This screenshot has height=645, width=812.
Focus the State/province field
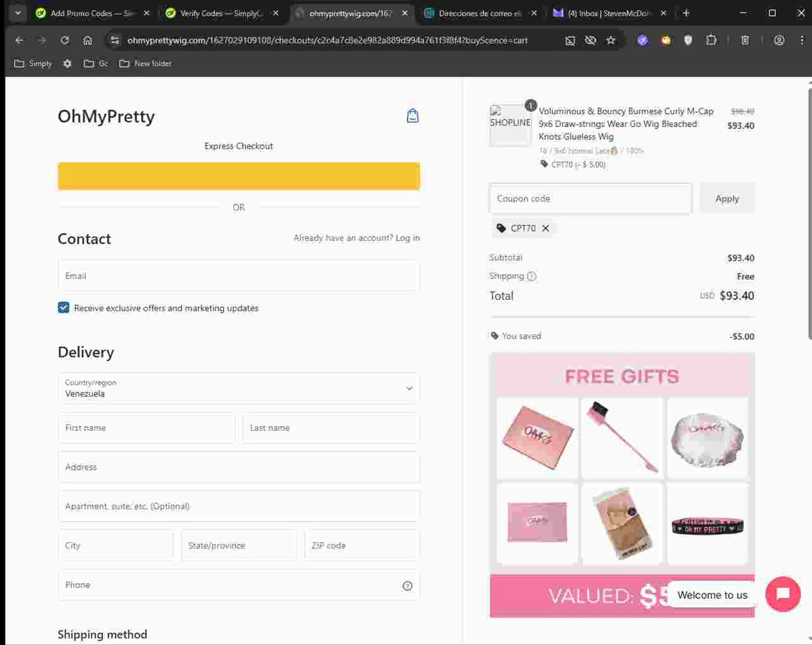point(239,545)
